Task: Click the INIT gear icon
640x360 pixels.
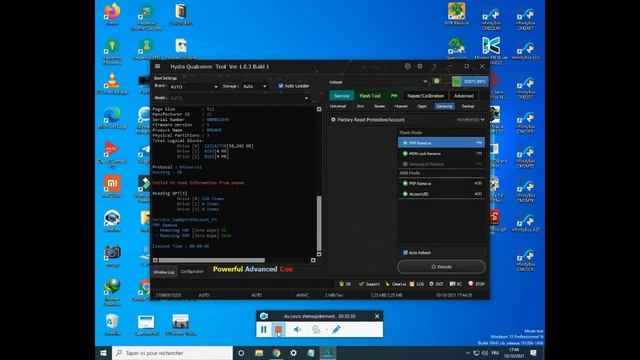Action: click(x=431, y=284)
